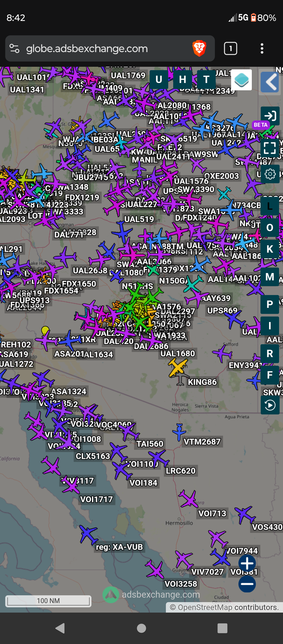Tap the UAL1769 flight label
The height and width of the screenshot is (644, 283).
[x=128, y=75]
